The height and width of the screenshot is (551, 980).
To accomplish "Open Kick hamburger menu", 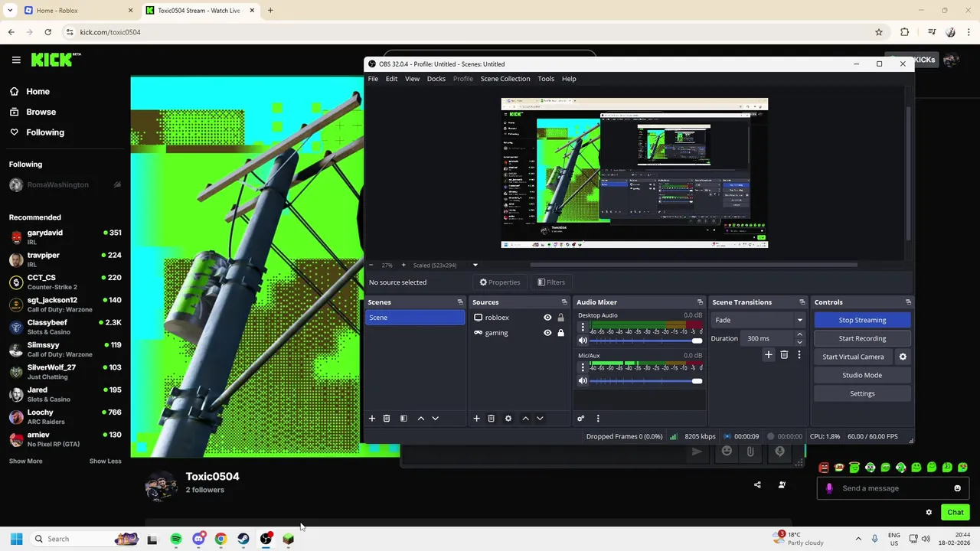I will pos(16,60).
